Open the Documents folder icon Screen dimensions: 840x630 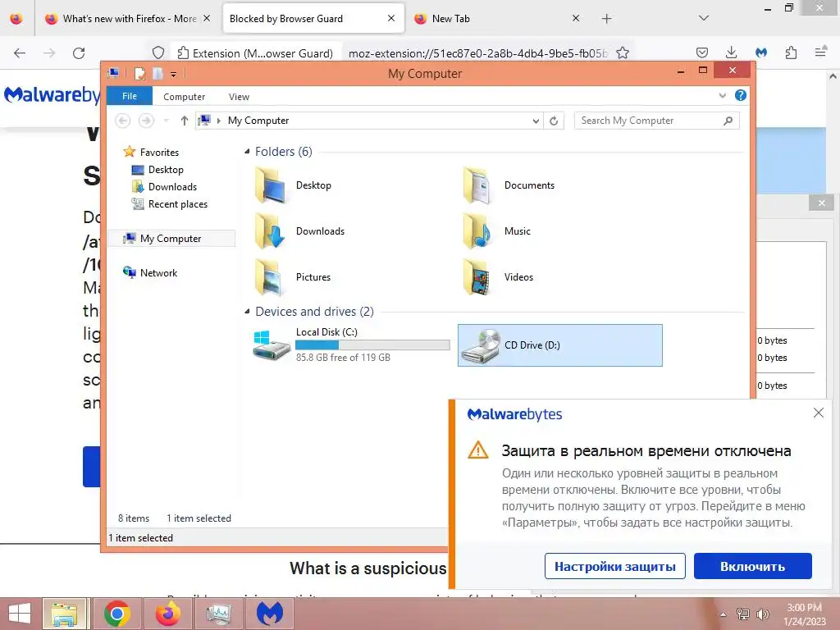pyautogui.click(x=477, y=185)
